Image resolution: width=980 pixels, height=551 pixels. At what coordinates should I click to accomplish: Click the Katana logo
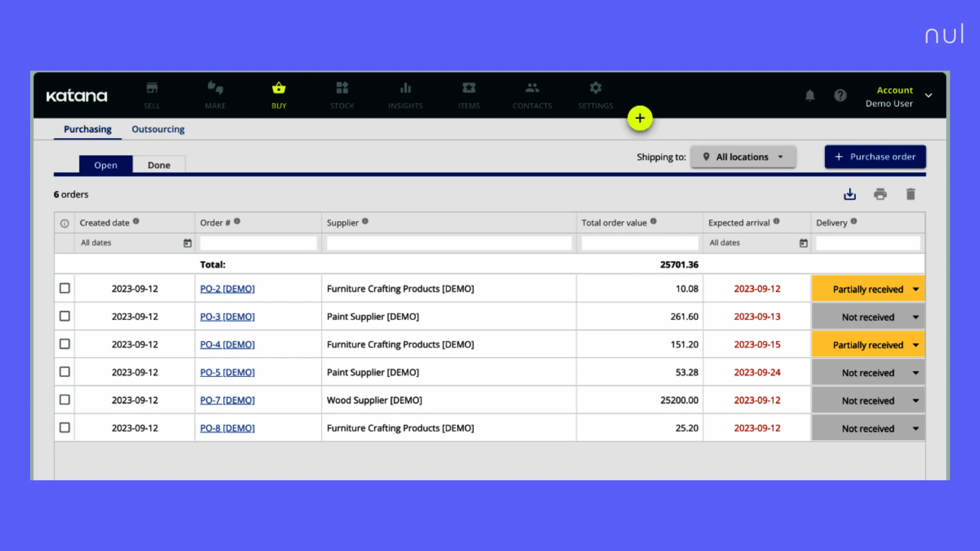(77, 96)
